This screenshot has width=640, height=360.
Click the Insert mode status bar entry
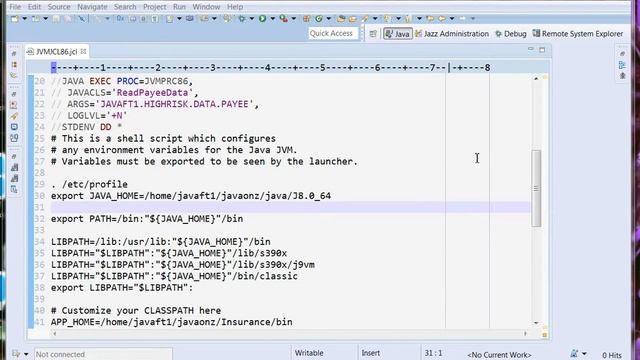point(371,353)
